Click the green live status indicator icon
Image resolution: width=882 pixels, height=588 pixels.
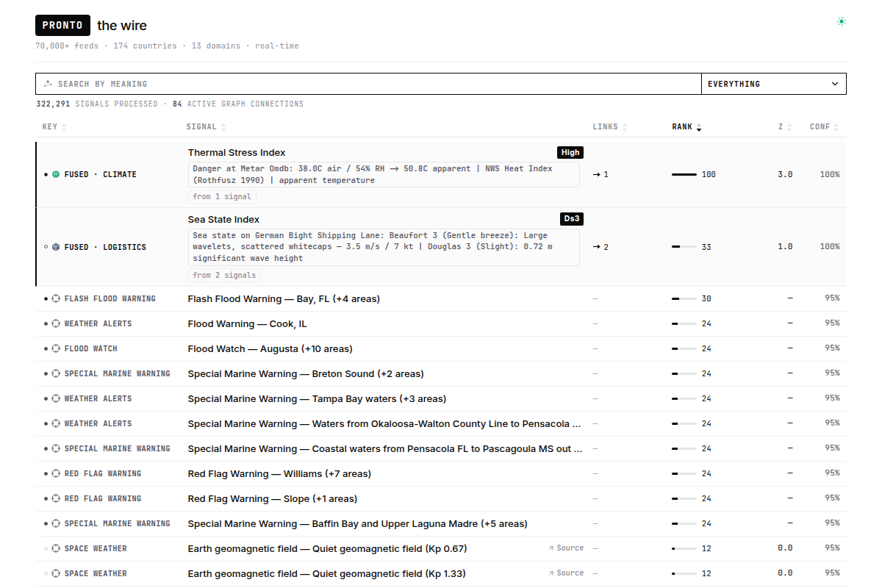click(842, 21)
